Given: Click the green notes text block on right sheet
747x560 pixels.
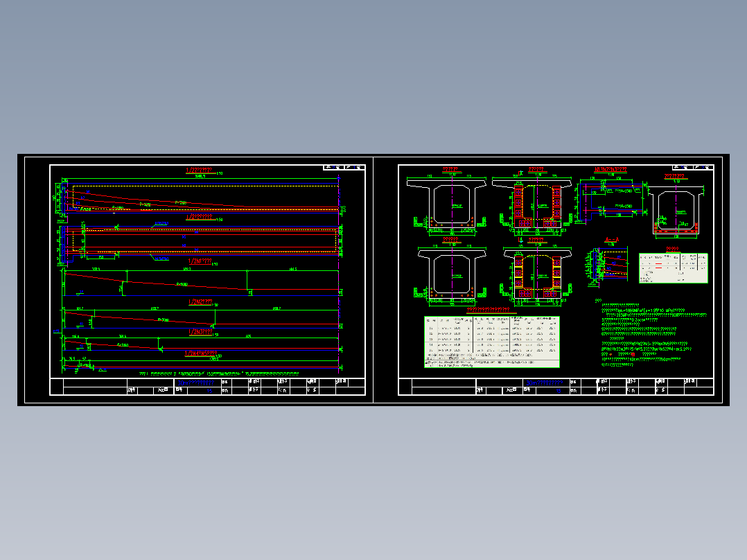Looking at the screenshot, I should coord(651,333).
